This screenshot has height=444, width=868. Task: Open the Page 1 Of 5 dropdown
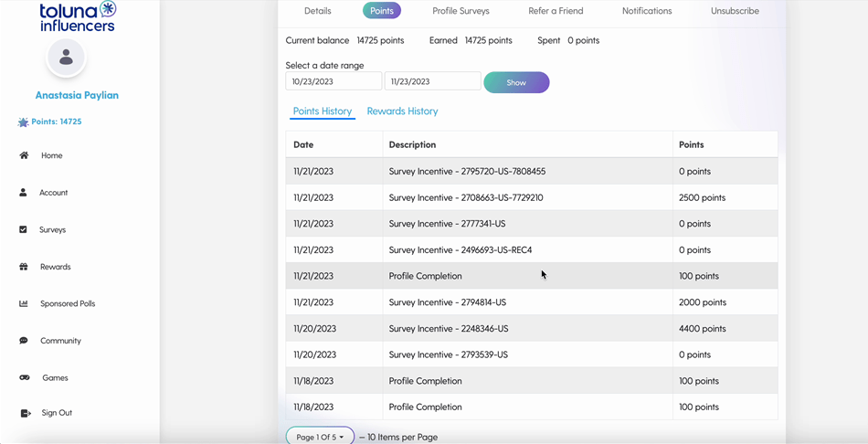coord(320,437)
